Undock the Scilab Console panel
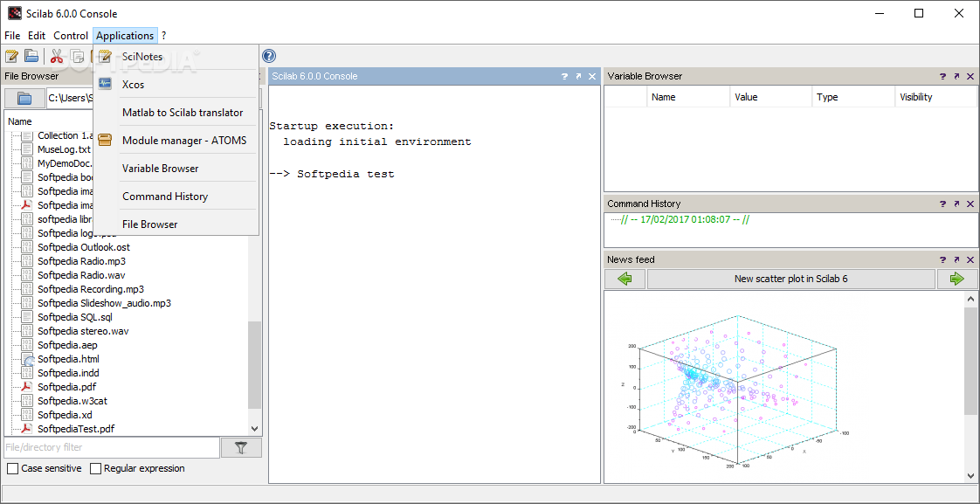Viewport: 980px width, 504px height. tap(579, 76)
